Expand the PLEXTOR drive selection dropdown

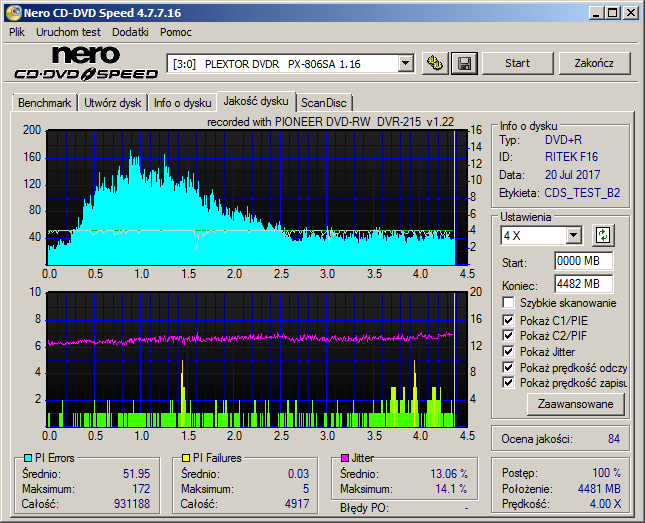[x=405, y=63]
